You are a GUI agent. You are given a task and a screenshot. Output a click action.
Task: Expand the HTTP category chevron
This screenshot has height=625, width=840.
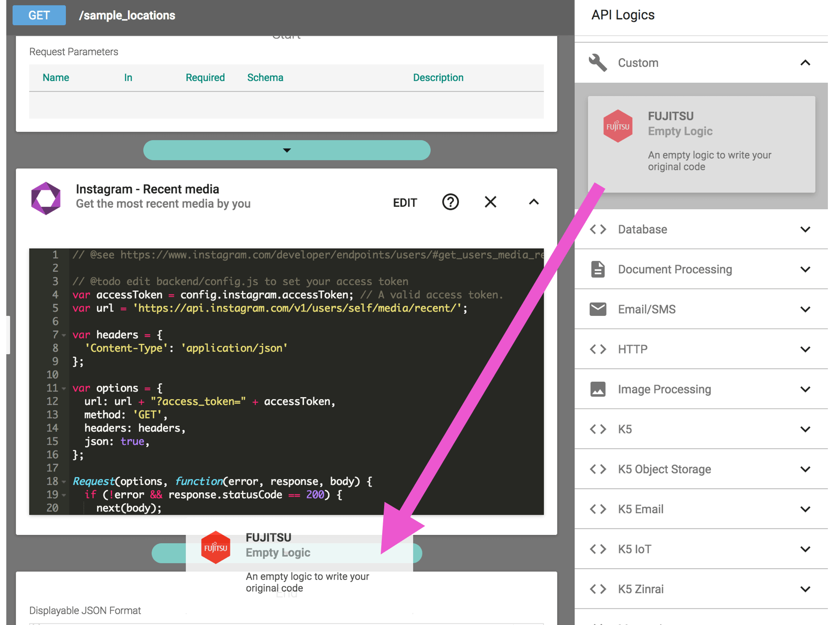pos(805,349)
